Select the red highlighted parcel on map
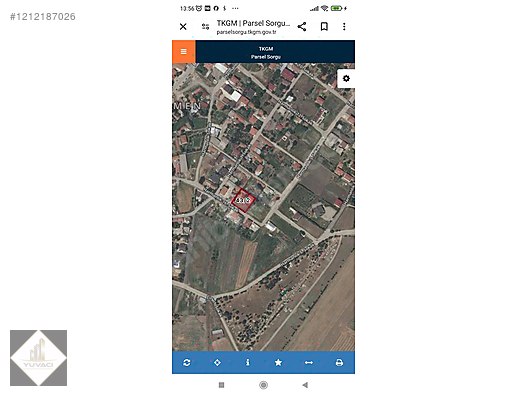This screenshot has width=528, height=396. pos(243,201)
